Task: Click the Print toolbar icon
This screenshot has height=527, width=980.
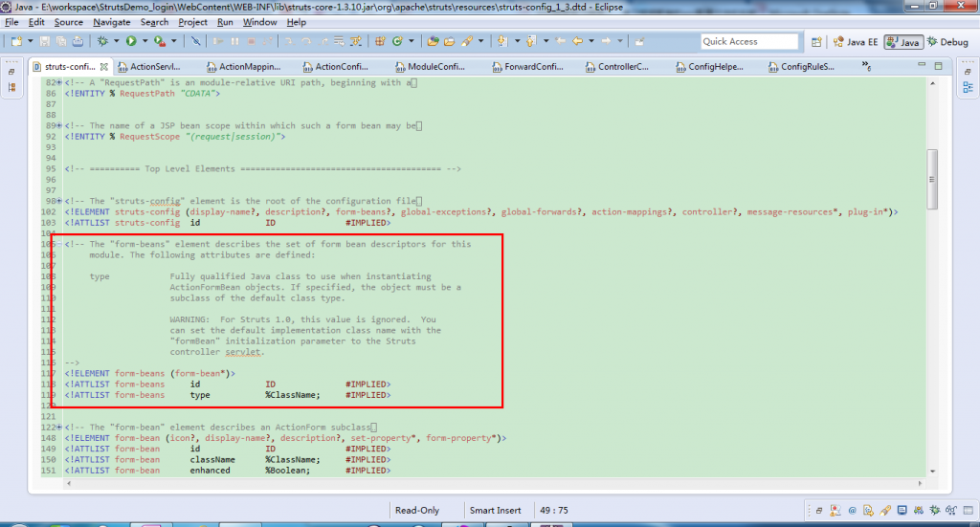Action: pos(78,41)
